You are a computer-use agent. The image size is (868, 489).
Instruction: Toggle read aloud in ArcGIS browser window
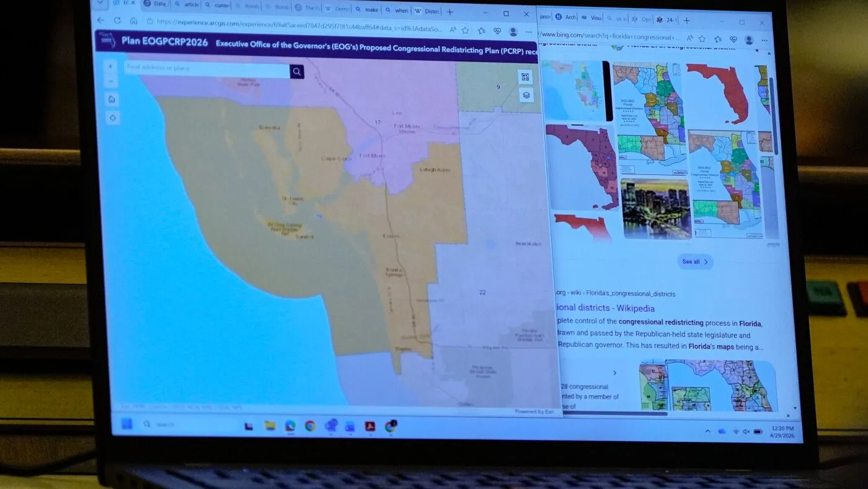pos(454,29)
